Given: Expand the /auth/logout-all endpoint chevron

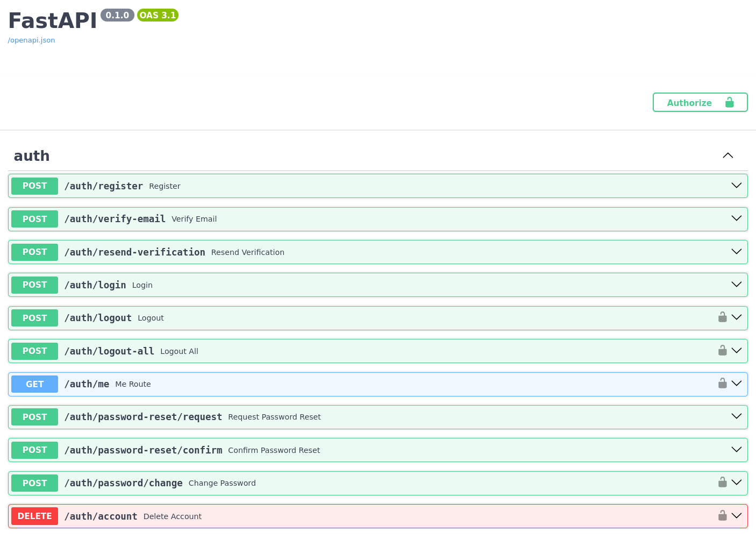Looking at the screenshot, I should [737, 351].
